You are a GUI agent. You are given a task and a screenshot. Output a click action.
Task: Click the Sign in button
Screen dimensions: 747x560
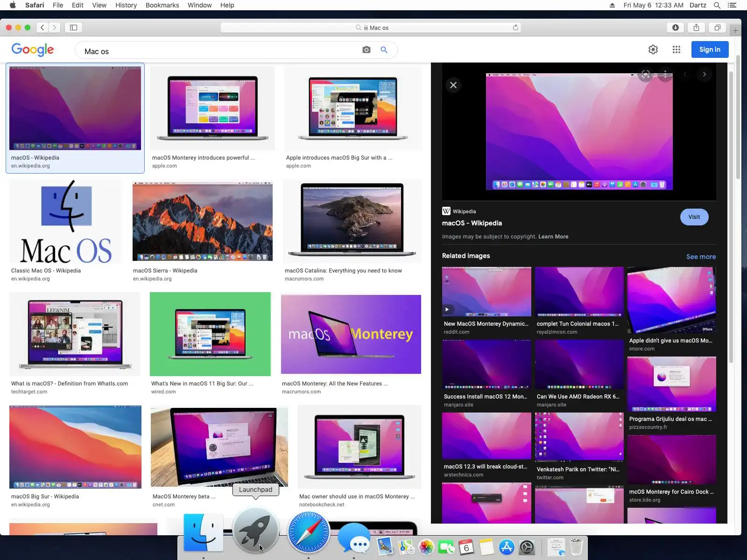pyautogui.click(x=710, y=49)
